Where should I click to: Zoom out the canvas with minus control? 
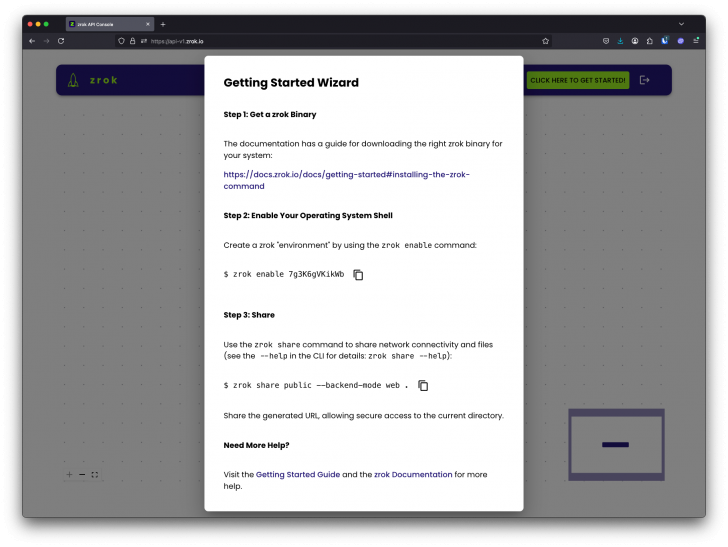coord(82,475)
